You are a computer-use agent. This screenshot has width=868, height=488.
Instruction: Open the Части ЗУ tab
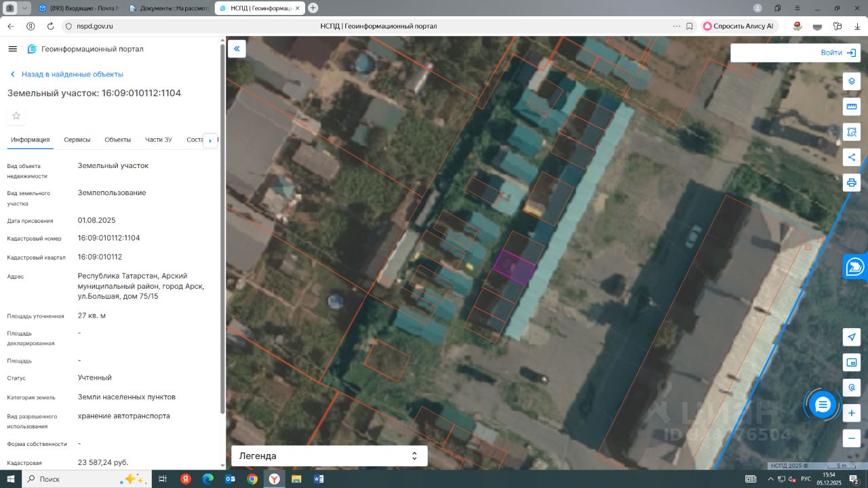tap(159, 140)
